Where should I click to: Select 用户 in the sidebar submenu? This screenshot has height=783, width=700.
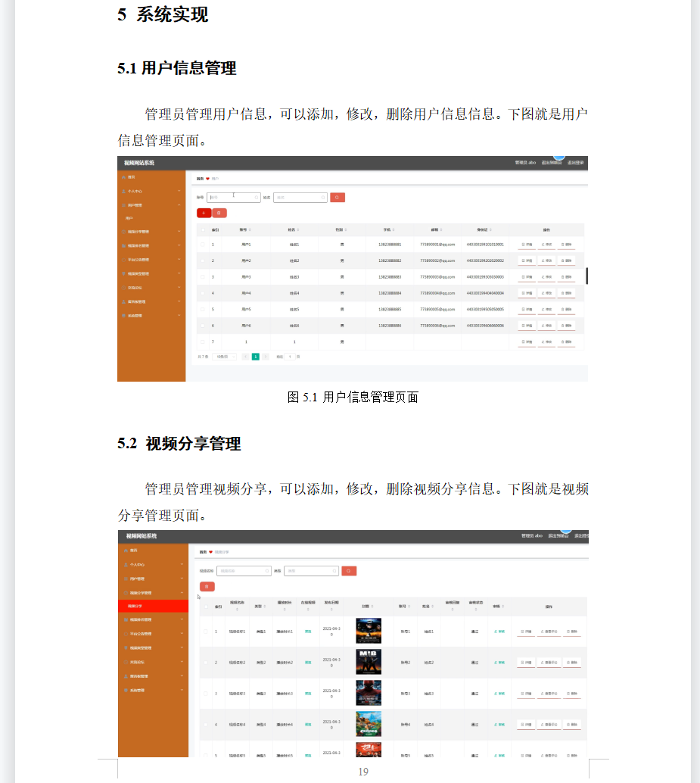coord(129,217)
